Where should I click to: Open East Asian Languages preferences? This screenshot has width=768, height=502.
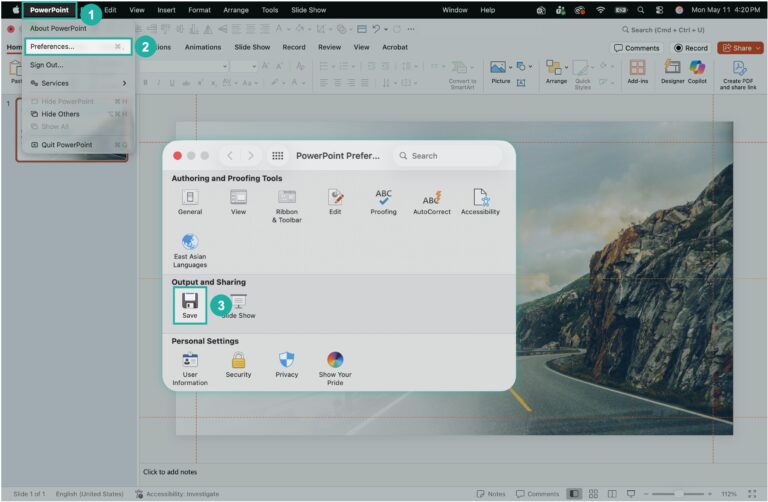coord(190,250)
